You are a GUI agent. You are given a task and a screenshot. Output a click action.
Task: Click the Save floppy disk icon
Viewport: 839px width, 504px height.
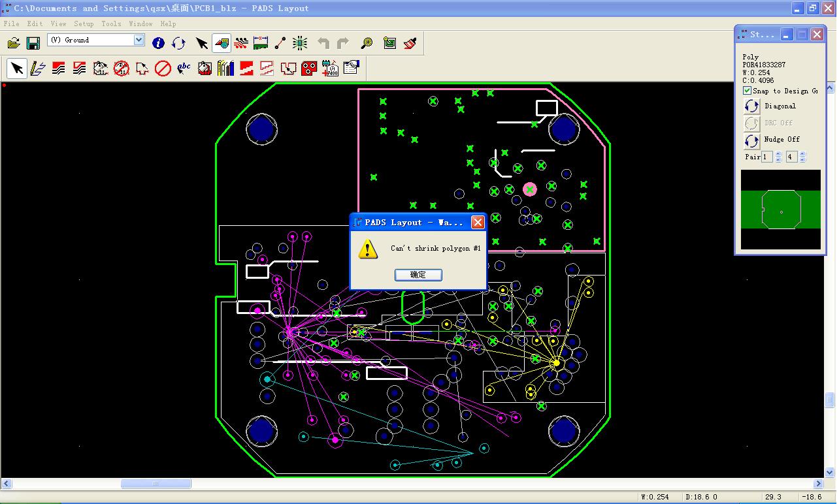tap(33, 43)
